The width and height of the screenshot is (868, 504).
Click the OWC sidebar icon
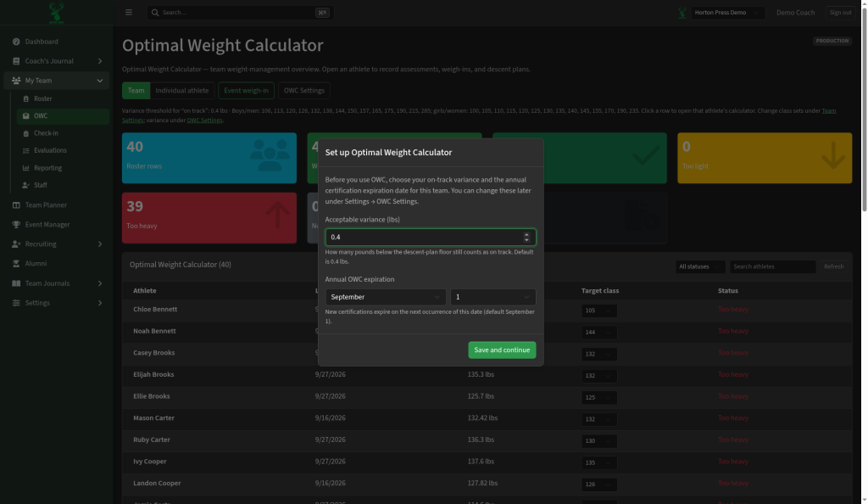pos(26,115)
